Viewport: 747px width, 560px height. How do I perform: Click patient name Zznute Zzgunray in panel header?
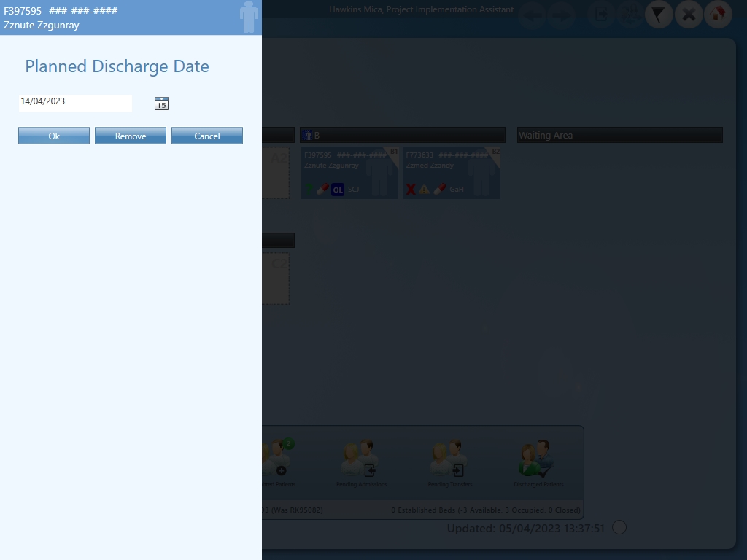click(42, 25)
